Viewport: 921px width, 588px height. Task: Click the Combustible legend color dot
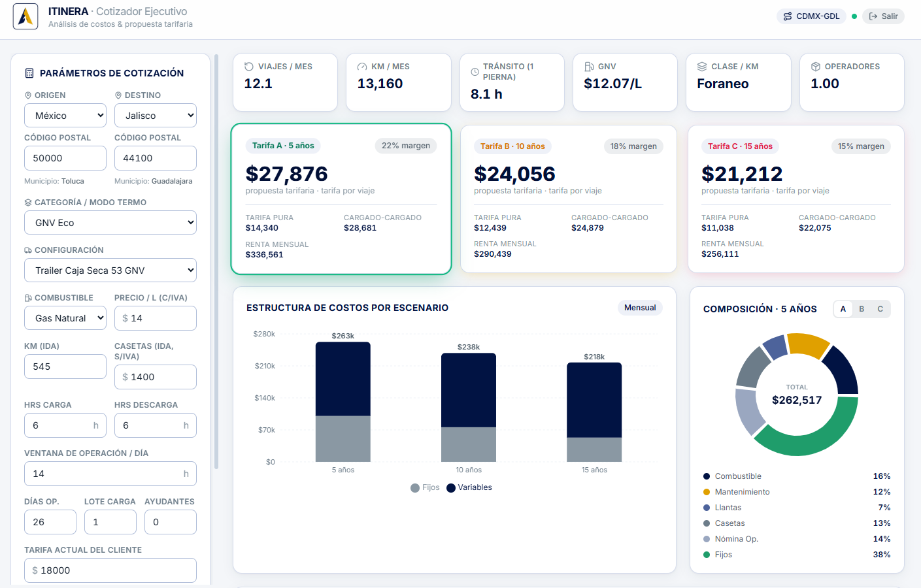[x=707, y=476]
